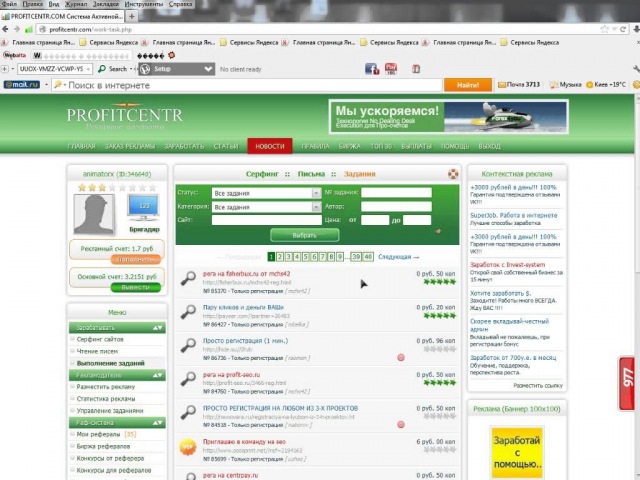Go to page 2 of tasks
This screenshot has width=640, height=480.
pyautogui.click(x=280, y=257)
